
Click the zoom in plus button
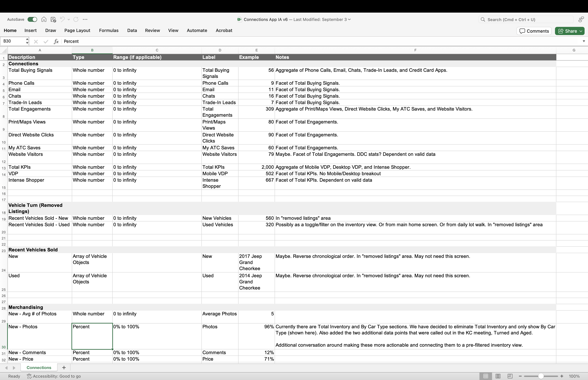pyautogui.click(x=562, y=376)
